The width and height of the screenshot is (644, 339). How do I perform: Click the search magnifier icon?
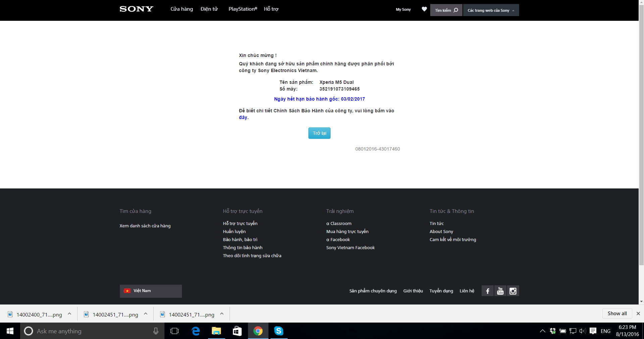coord(456,10)
